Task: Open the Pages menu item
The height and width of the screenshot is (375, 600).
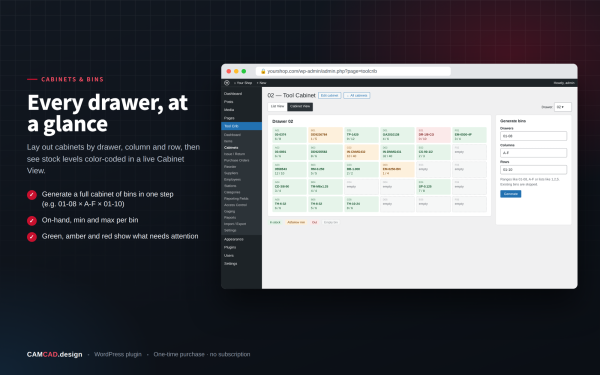Action: [229, 118]
